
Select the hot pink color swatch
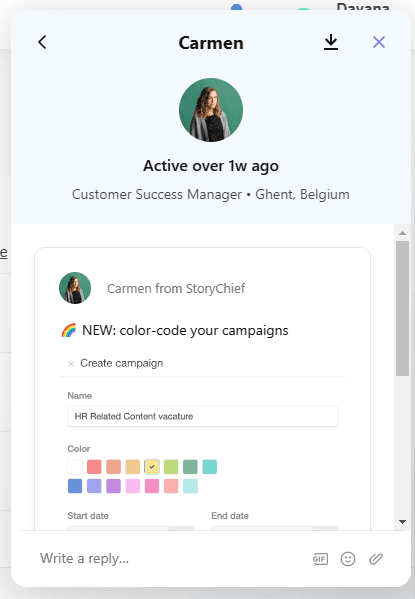coord(152,486)
